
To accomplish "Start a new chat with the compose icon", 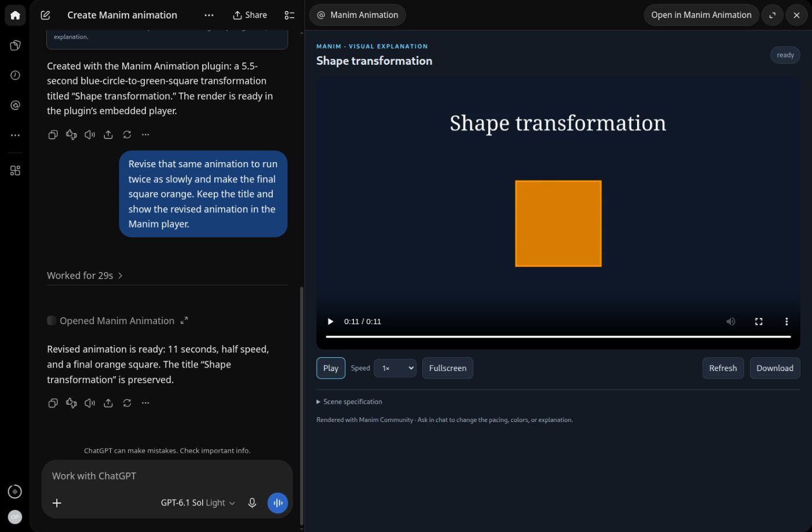I will pos(45,15).
